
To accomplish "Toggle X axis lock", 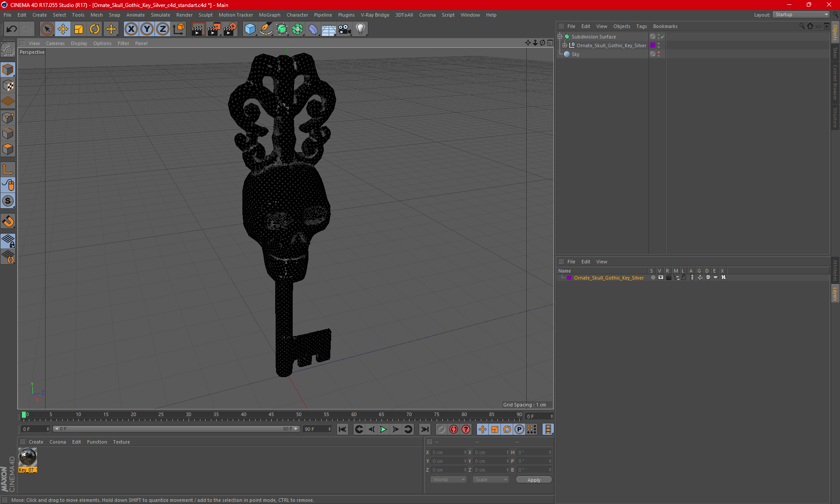I will (131, 29).
